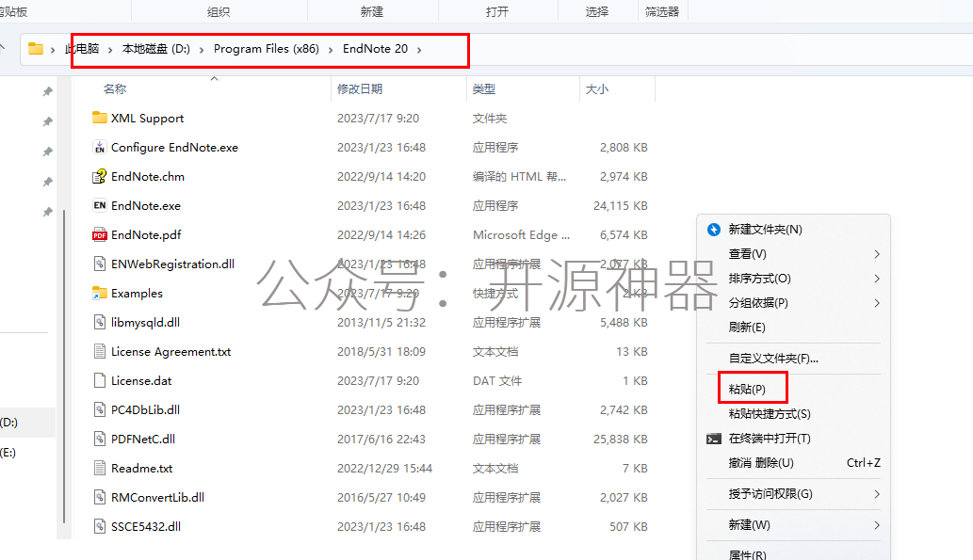Select 粘贴(P) in the context menu
The image size is (973, 560).
click(747, 389)
